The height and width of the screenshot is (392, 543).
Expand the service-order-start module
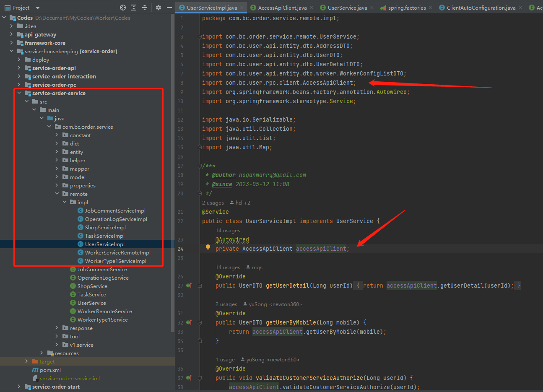[19, 387]
